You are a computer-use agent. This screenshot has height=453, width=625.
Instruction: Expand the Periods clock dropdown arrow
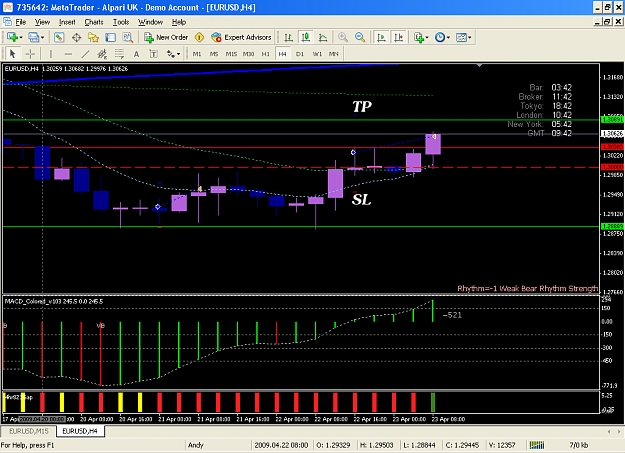(x=448, y=37)
